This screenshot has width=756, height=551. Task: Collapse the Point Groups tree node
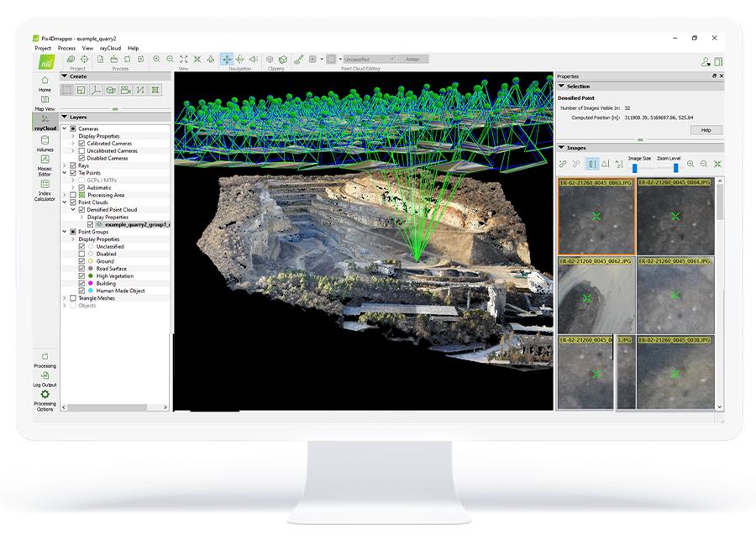65,232
